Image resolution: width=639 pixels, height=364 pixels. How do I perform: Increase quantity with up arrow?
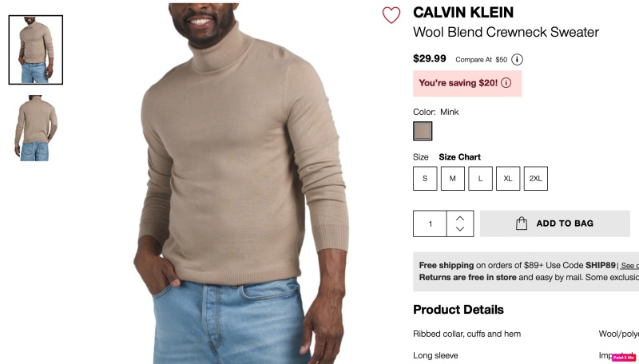[460, 218]
